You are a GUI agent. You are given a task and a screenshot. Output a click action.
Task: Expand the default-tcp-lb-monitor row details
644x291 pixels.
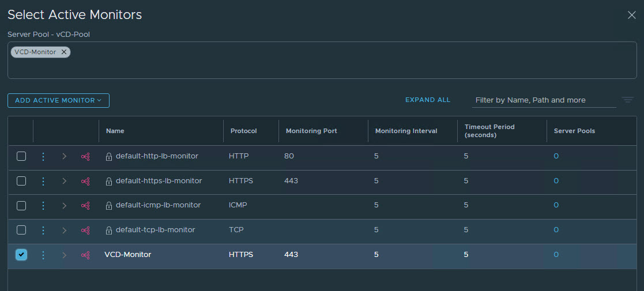(65, 230)
